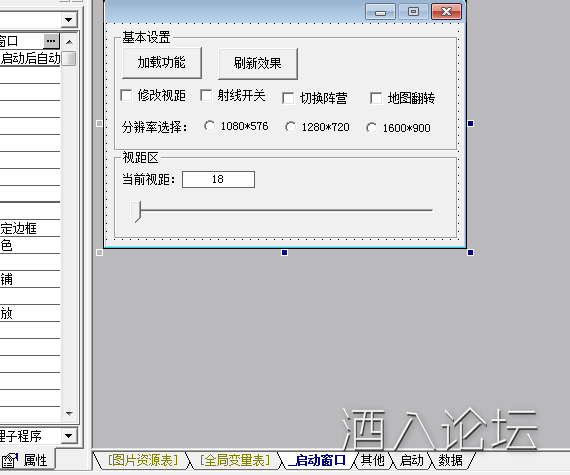Select the 1280*720 resolution radio button
570x475 pixels.
[x=290, y=127]
